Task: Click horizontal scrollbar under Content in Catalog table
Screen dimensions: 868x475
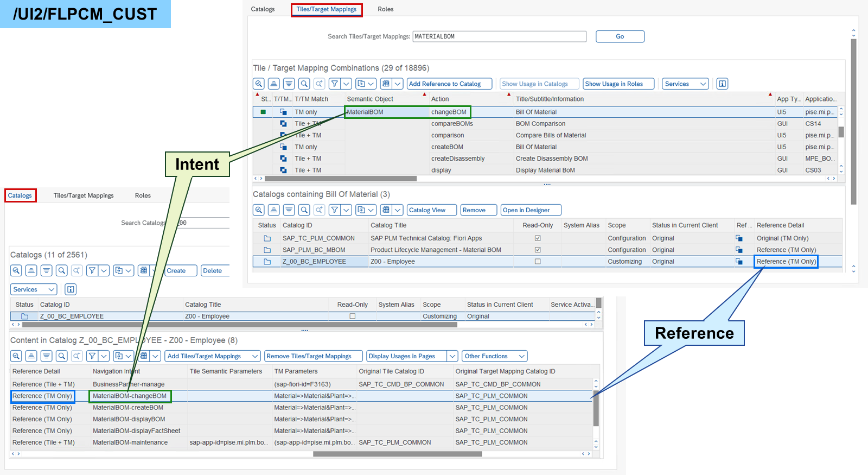Action: 398,454
